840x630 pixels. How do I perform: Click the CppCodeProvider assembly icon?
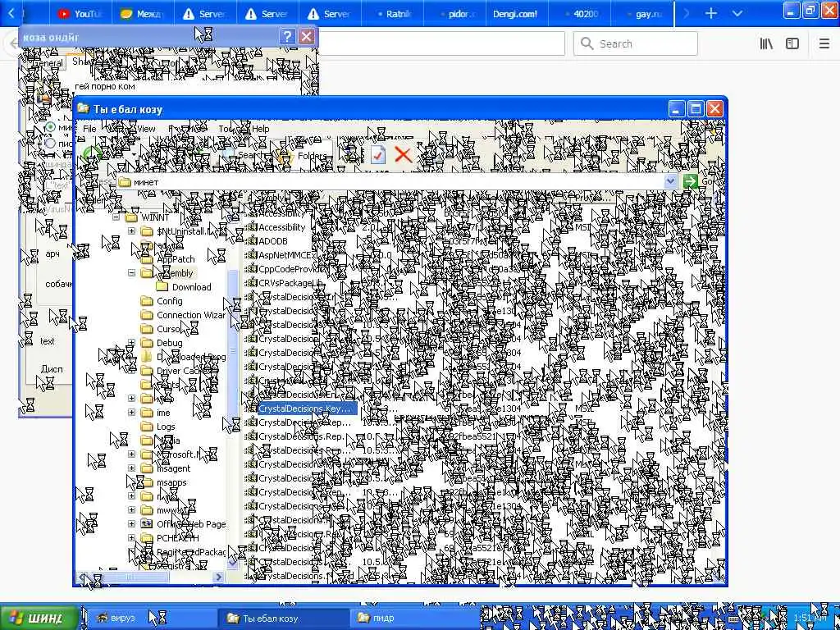pyautogui.click(x=251, y=269)
